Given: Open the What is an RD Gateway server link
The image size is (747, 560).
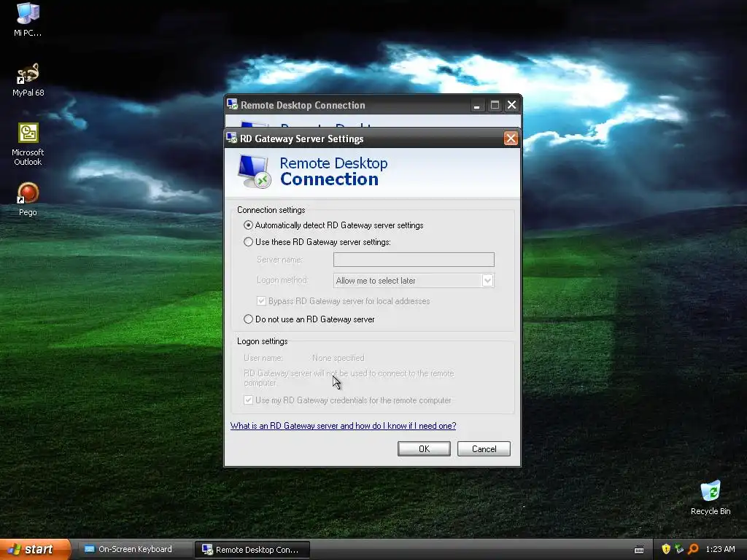Looking at the screenshot, I should point(343,426).
